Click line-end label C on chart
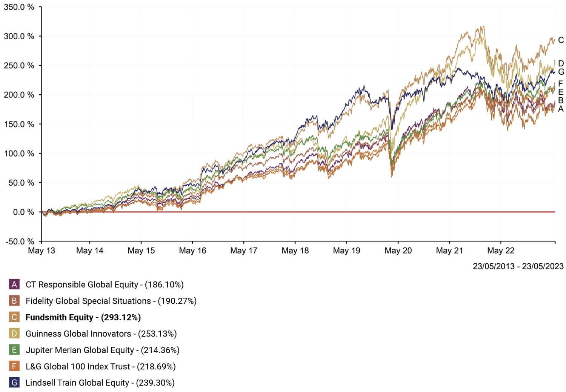Viewport: 566px width, 392px height. pyautogui.click(x=561, y=40)
